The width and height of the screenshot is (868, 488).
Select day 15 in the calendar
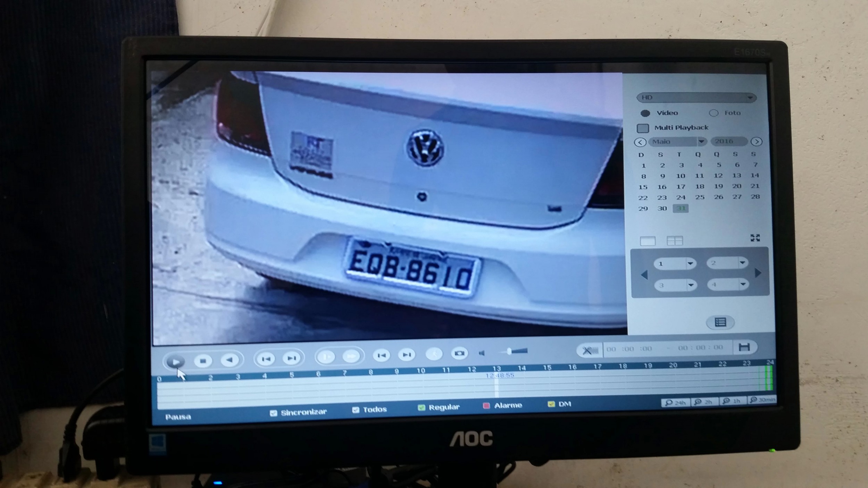coord(643,187)
